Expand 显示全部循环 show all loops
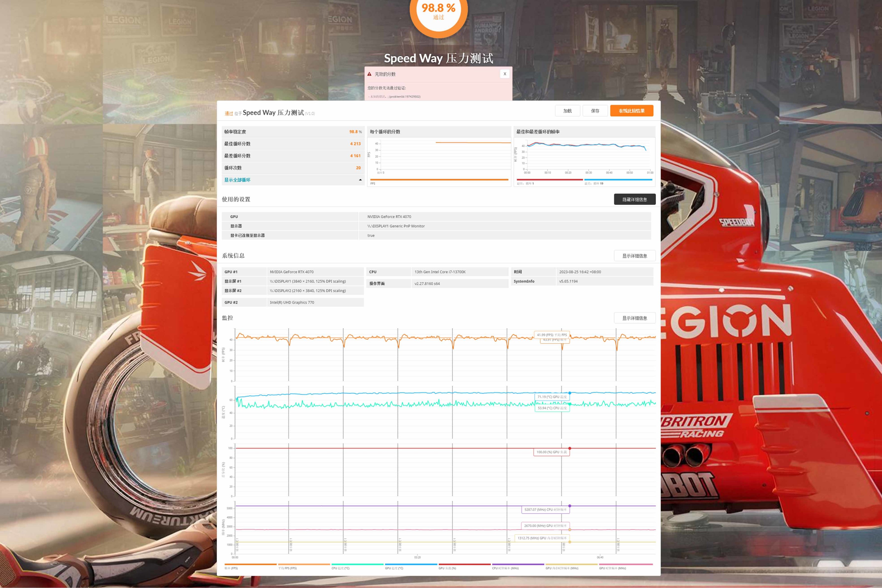 pos(237,180)
